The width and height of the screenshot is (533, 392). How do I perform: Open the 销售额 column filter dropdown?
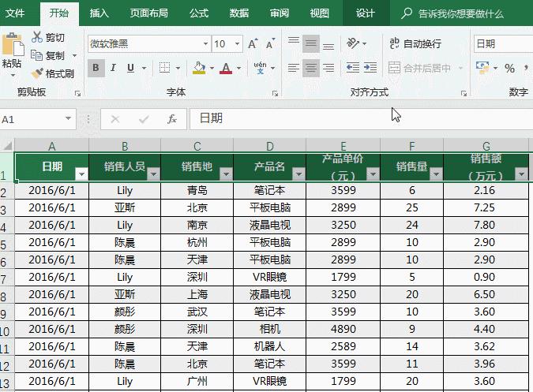(x=521, y=174)
